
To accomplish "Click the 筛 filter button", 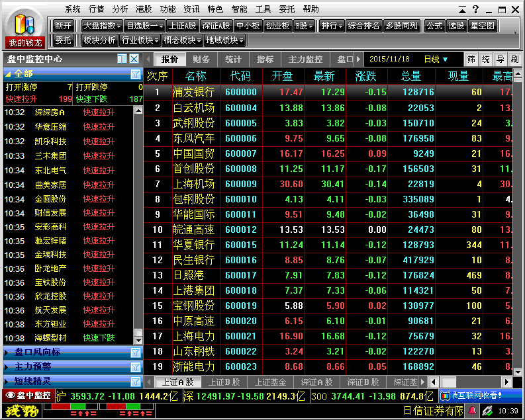I will [471, 59].
